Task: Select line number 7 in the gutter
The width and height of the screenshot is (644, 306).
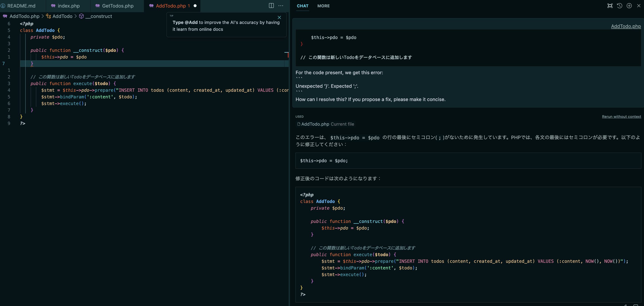Action: click(x=4, y=63)
